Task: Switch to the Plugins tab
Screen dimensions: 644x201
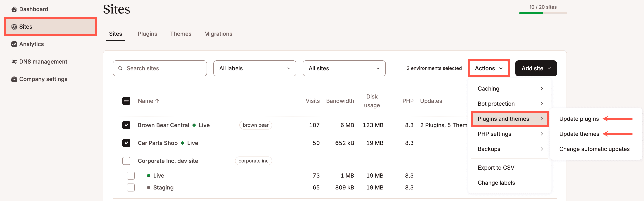Action: coord(147,34)
